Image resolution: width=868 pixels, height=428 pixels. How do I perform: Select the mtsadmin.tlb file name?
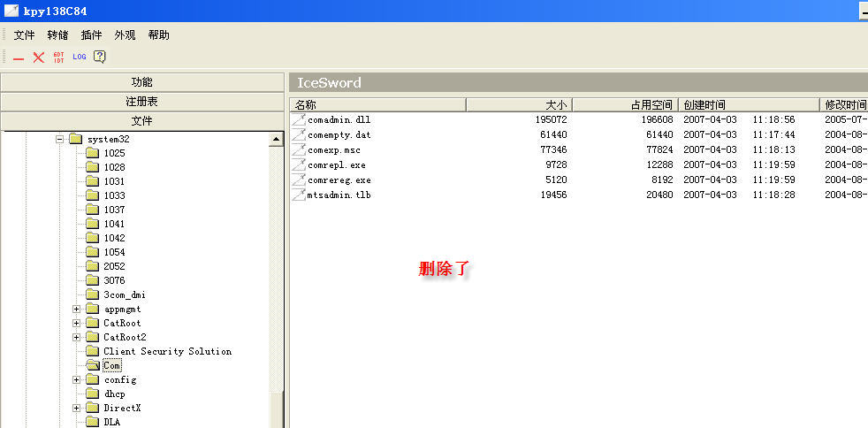tap(339, 195)
